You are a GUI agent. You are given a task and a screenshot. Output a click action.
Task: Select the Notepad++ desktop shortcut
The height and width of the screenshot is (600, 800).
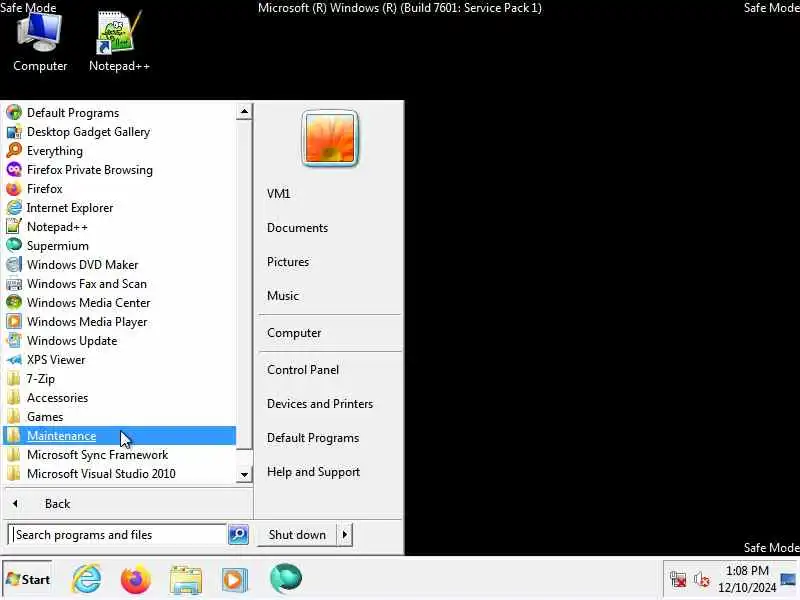pyautogui.click(x=119, y=42)
